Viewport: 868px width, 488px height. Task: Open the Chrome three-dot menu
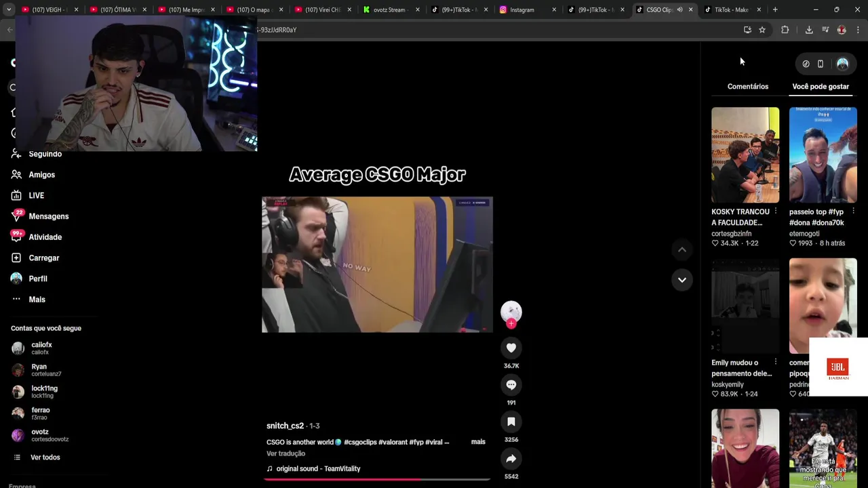(858, 30)
